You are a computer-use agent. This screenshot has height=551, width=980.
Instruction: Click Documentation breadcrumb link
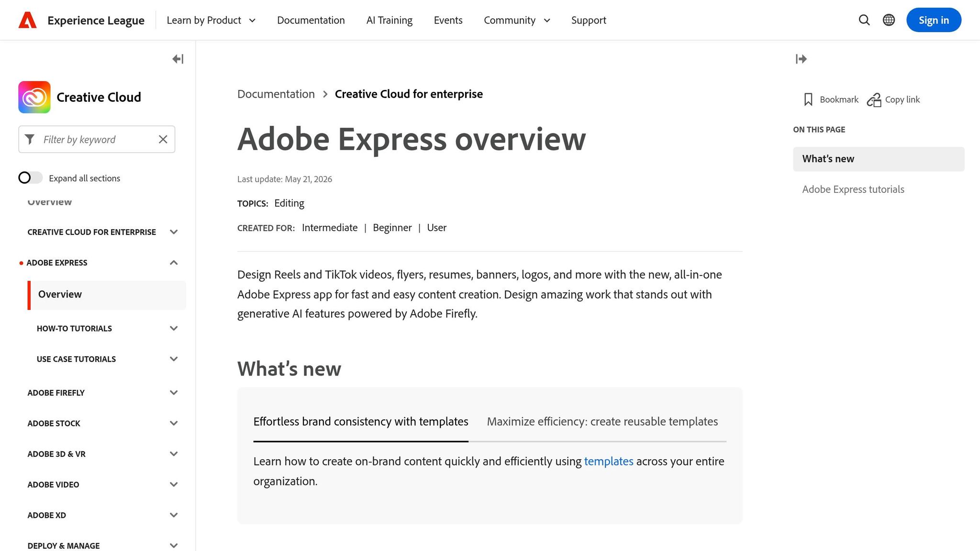pyautogui.click(x=276, y=94)
